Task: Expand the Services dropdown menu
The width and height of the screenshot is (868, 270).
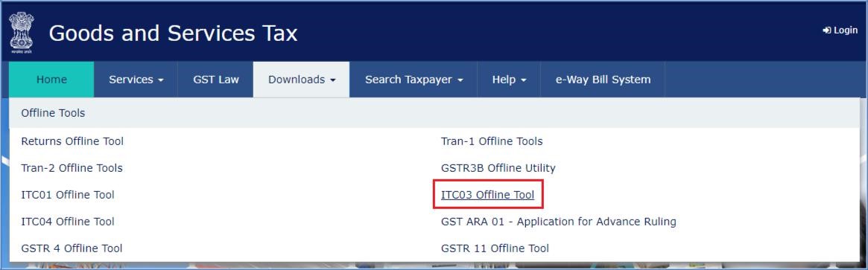Action: pyautogui.click(x=136, y=80)
